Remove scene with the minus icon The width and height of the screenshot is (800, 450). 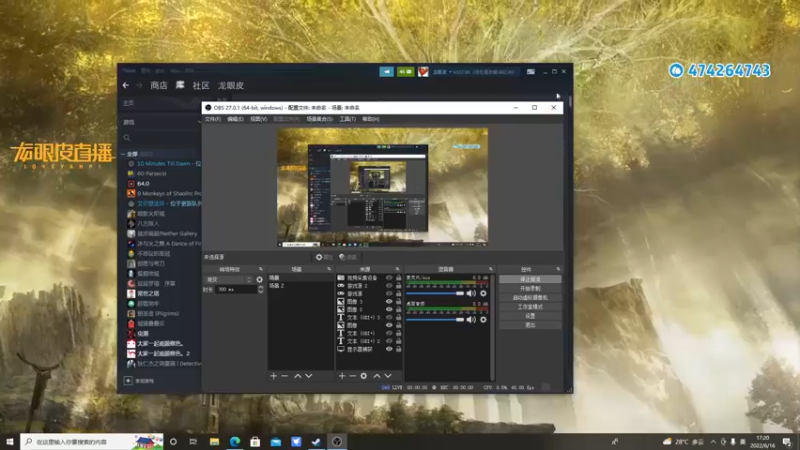point(285,376)
